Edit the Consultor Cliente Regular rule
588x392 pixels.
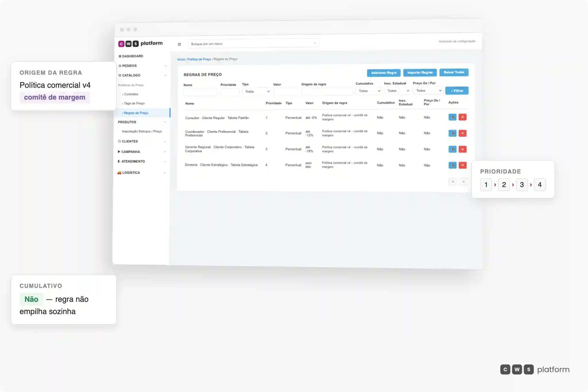coord(452,117)
